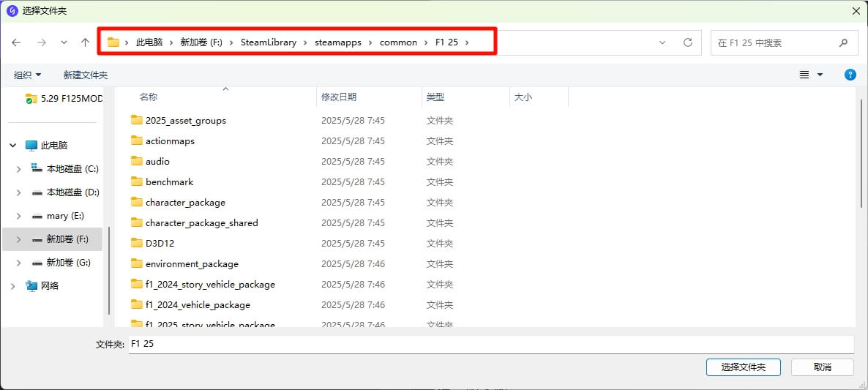Expand 新加卷 (G:) tree node

19,263
